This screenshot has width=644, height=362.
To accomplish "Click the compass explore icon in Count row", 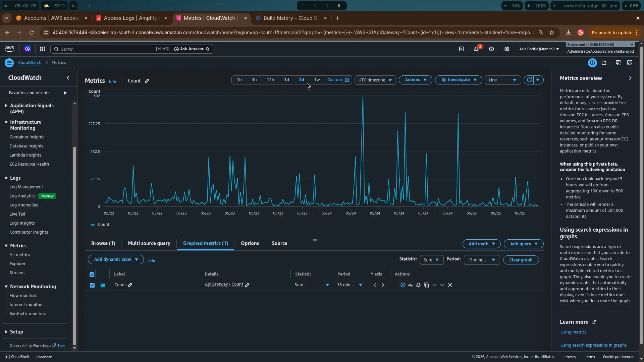I will (402, 285).
